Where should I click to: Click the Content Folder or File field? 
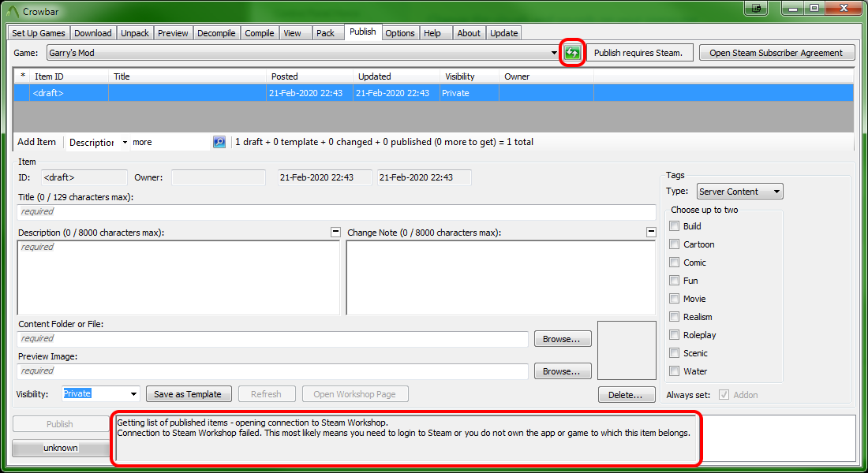pyautogui.click(x=273, y=338)
